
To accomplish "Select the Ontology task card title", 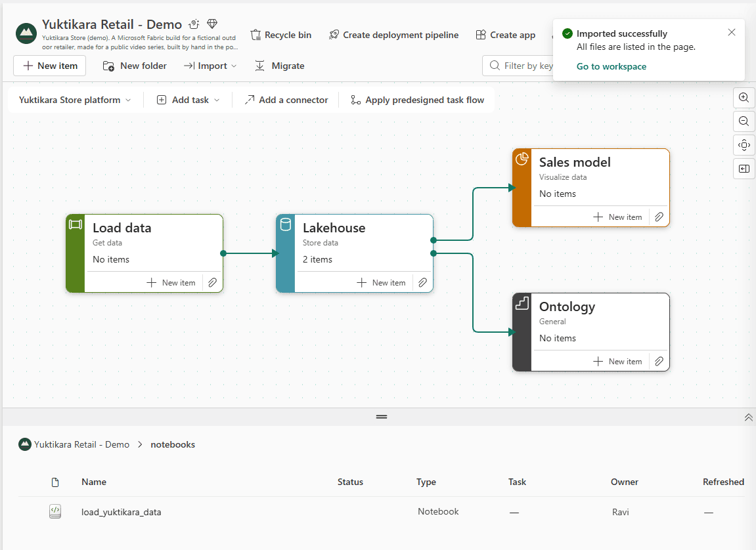I will (567, 307).
